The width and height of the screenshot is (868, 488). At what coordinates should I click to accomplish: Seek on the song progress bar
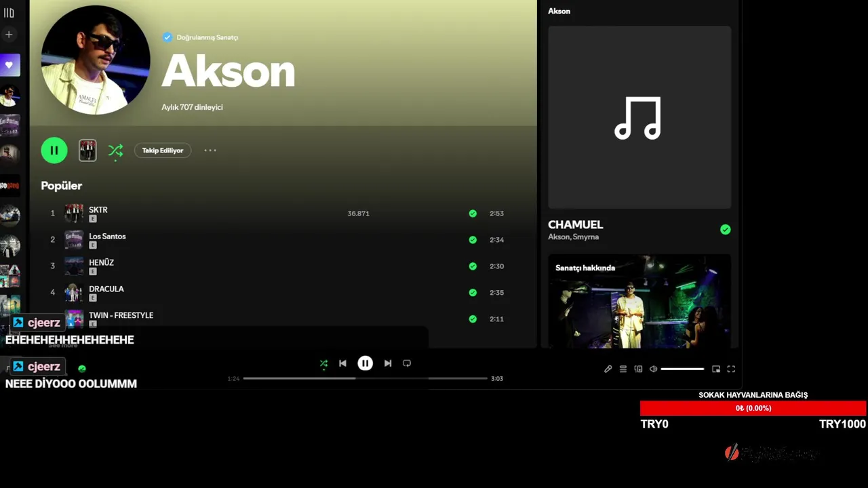tap(366, 378)
